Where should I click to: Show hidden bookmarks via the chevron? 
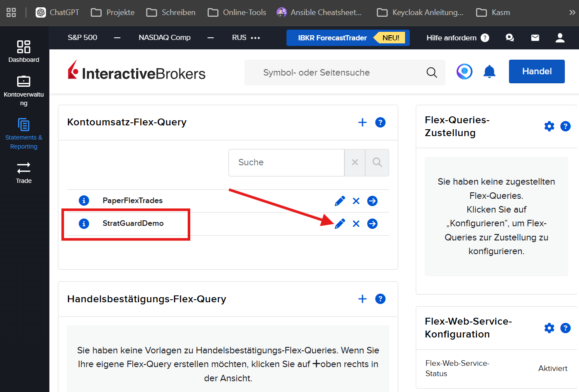point(573,12)
